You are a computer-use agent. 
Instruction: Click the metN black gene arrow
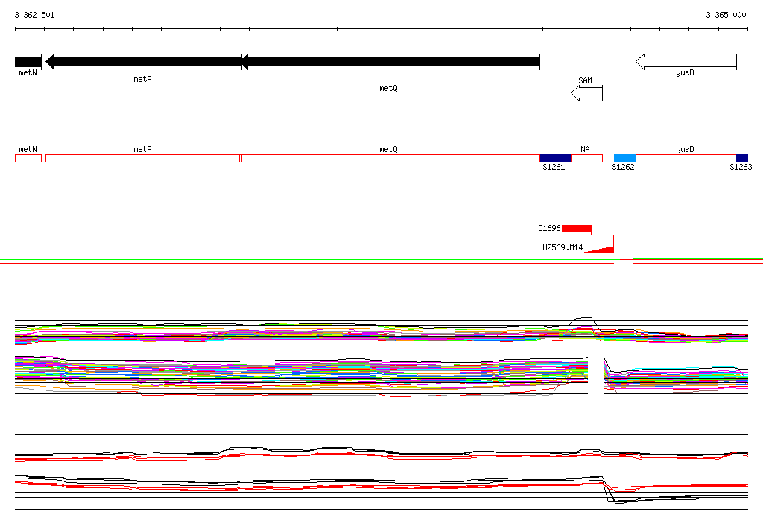point(28,62)
